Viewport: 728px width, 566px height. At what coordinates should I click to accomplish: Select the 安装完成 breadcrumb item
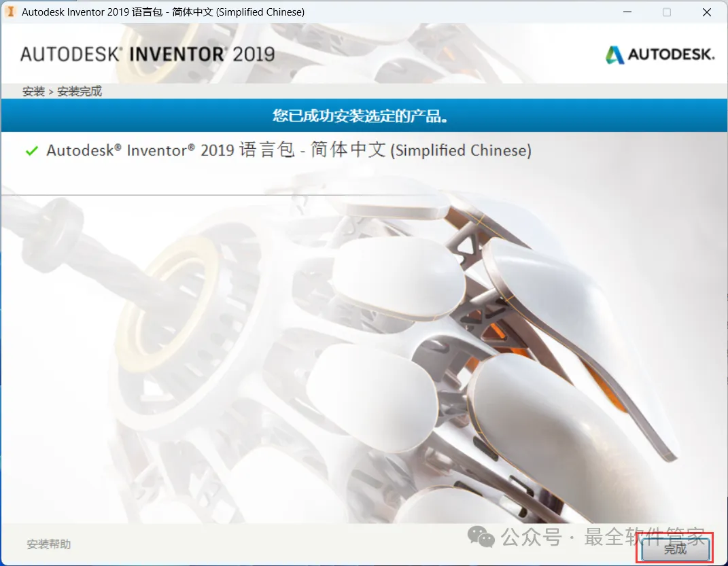click(80, 92)
